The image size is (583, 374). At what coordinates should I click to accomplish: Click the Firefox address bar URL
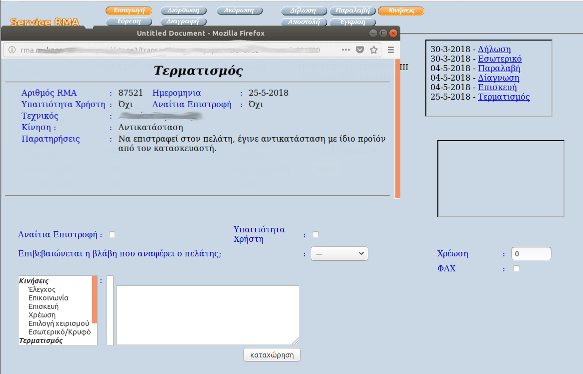tap(170, 50)
